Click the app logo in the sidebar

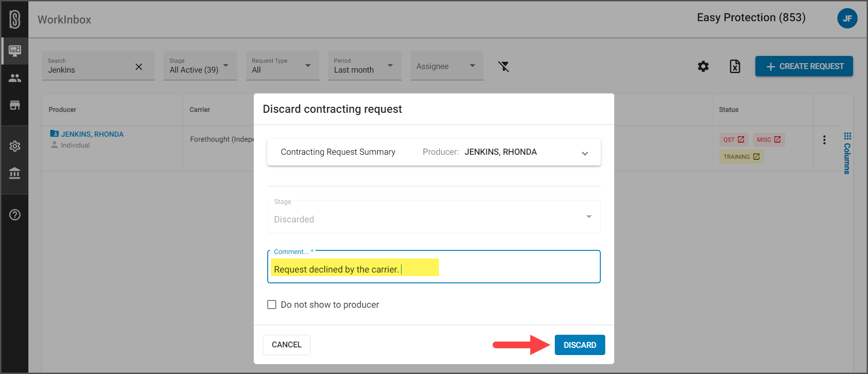coord(15,19)
